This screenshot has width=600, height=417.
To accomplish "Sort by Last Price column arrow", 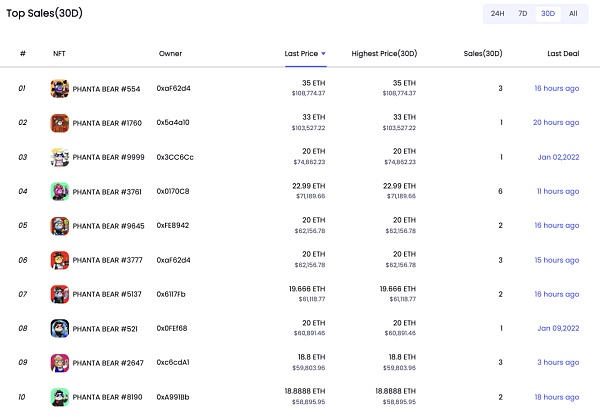I will [323, 53].
